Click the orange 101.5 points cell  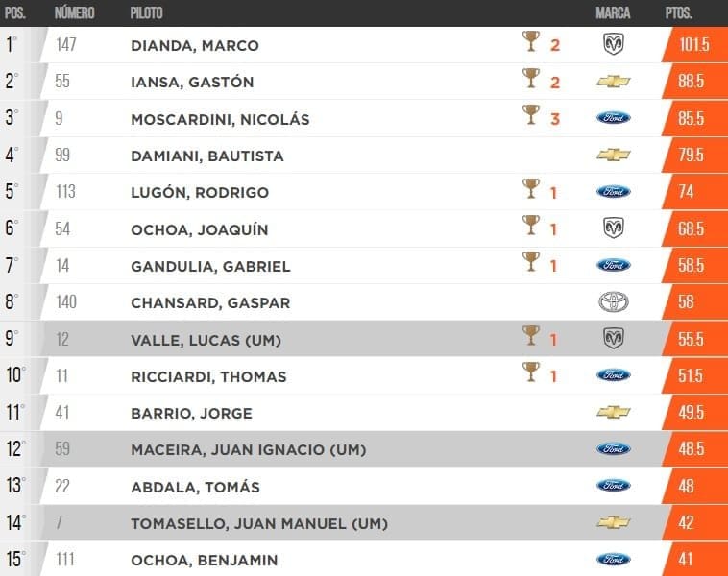(x=692, y=45)
